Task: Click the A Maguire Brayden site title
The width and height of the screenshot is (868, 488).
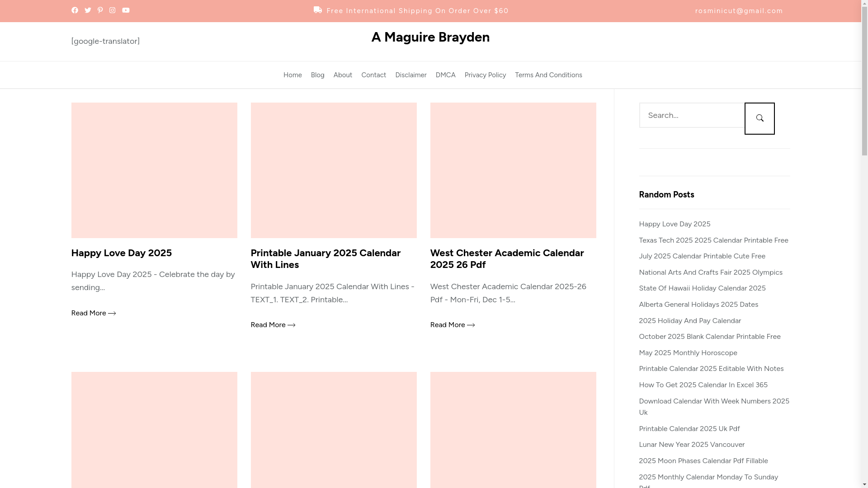Action: click(430, 37)
